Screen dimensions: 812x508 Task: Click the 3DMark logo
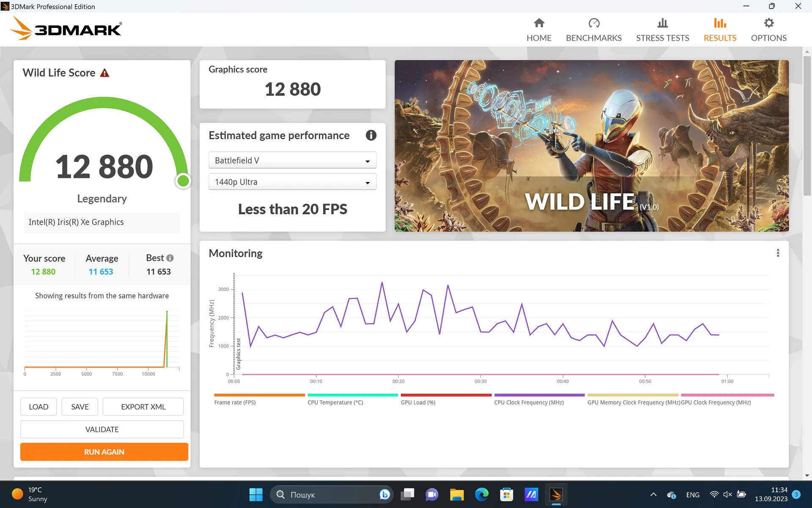66,28
